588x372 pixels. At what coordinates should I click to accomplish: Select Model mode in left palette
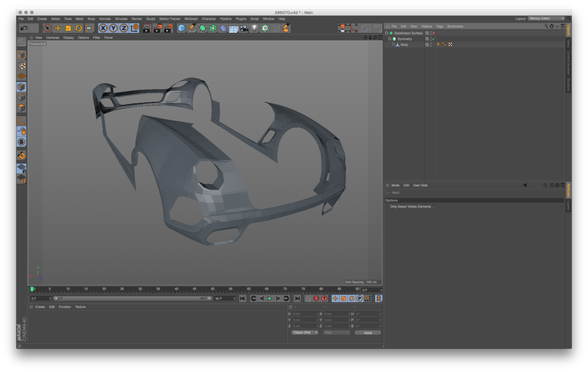click(22, 55)
